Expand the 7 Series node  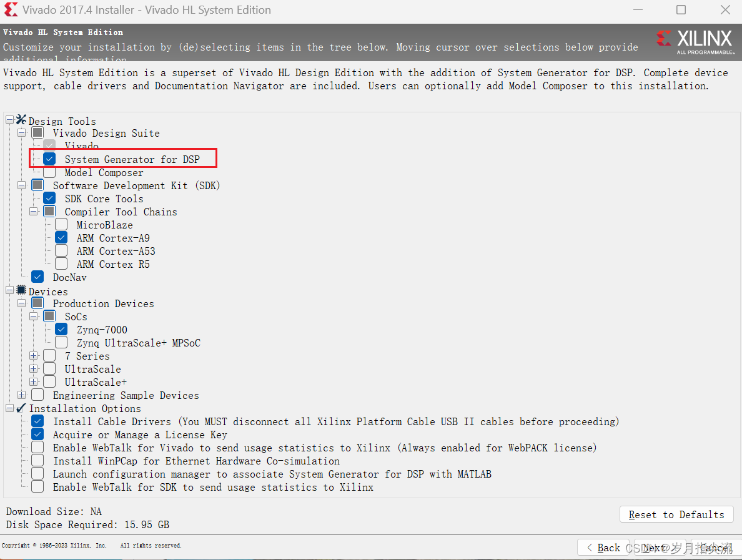click(33, 355)
